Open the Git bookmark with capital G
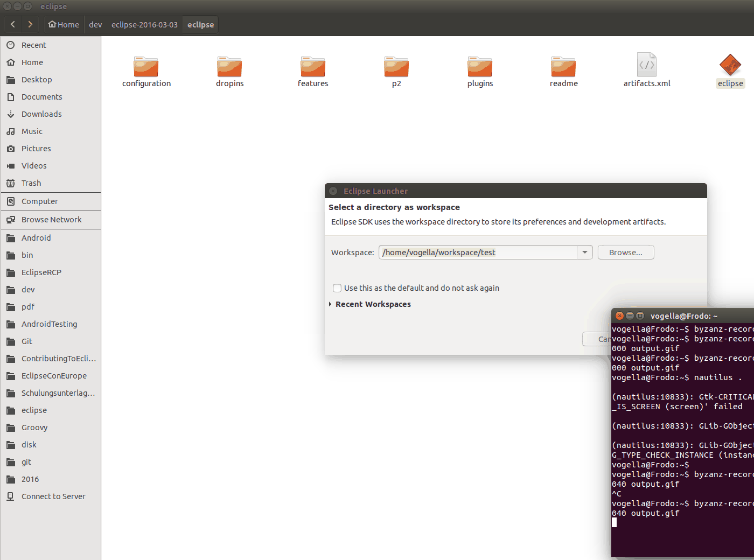 click(x=51, y=341)
